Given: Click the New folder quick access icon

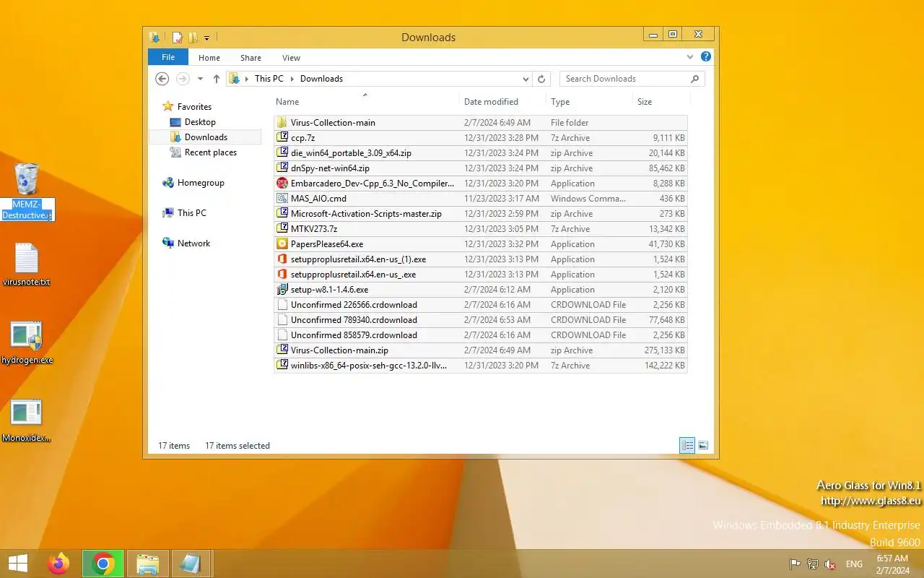Looking at the screenshot, I should click(193, 38).
